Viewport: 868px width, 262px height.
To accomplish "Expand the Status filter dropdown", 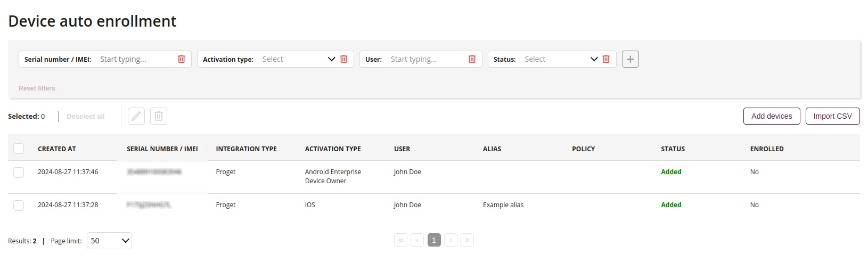I will [x=560, y=59].
